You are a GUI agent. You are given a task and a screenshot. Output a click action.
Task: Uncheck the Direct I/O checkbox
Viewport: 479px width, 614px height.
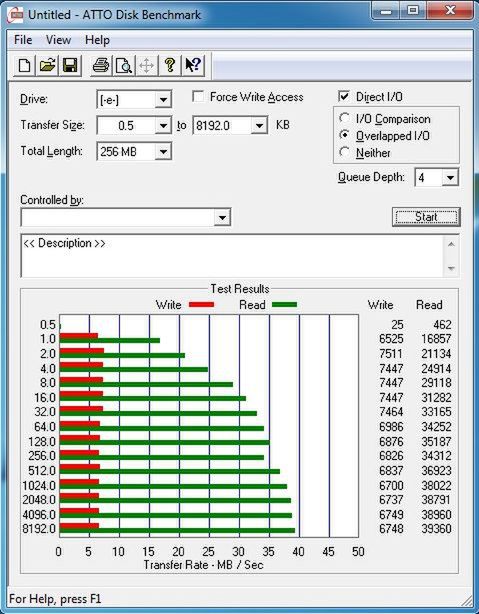tap(344, 96)
